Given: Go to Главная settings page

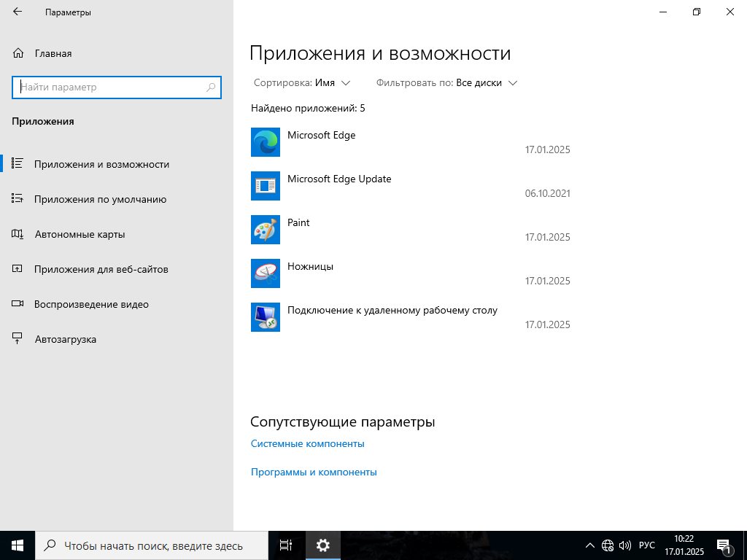Looking at the screenshot, I should tap(53, 53).
